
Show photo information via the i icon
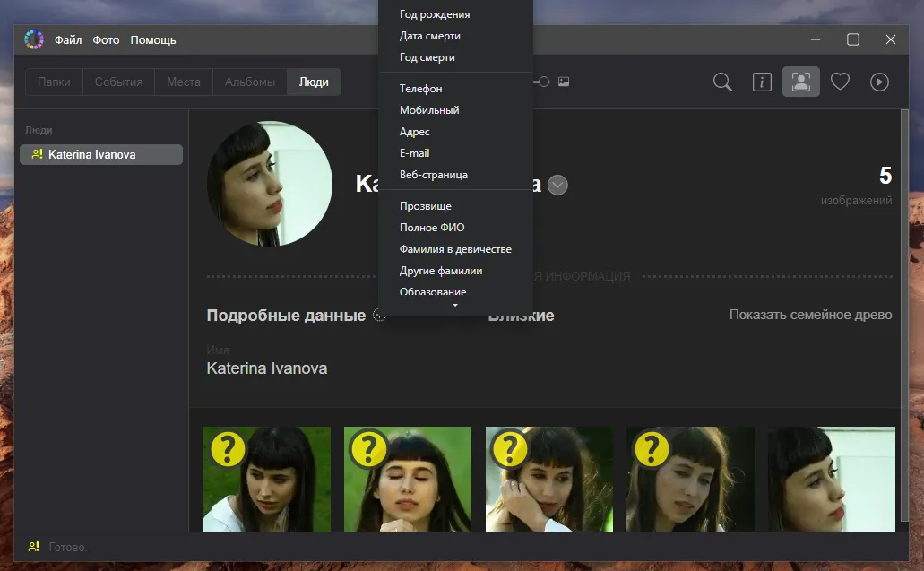[x=761, y=82]
